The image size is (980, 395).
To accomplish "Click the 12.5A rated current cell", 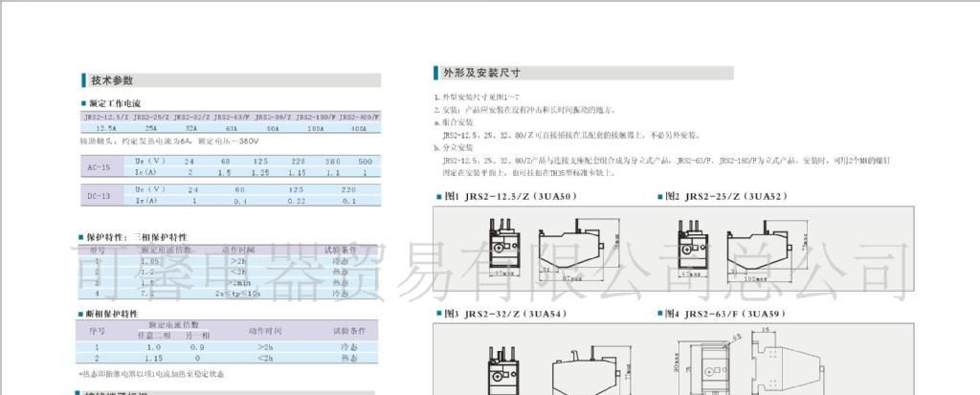I will 105,127.
